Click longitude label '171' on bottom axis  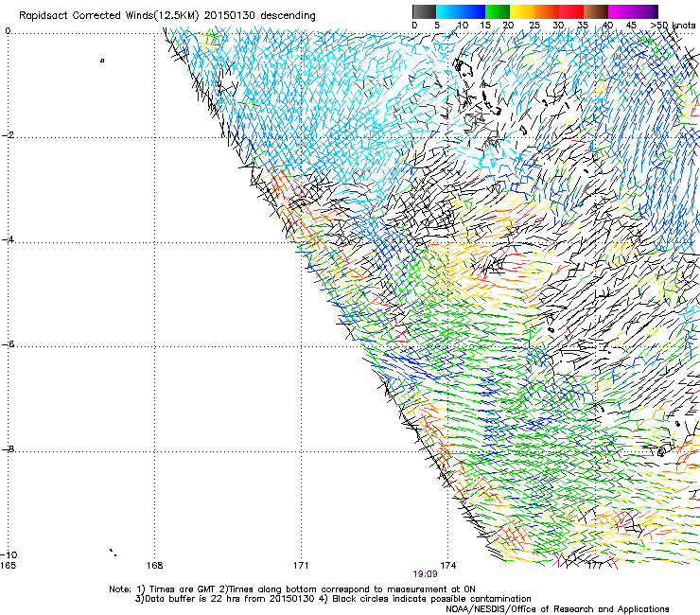(301, 566)
